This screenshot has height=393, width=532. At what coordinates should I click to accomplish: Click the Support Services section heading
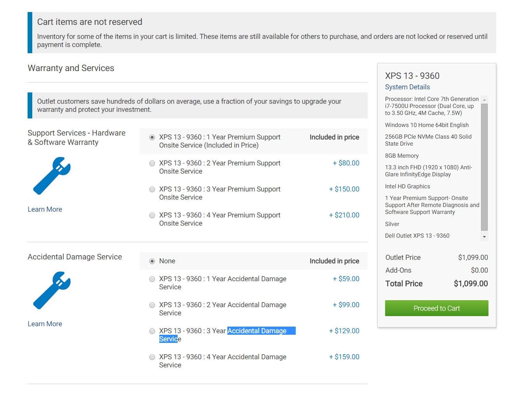pyautogui.click(x=77, y=137)
